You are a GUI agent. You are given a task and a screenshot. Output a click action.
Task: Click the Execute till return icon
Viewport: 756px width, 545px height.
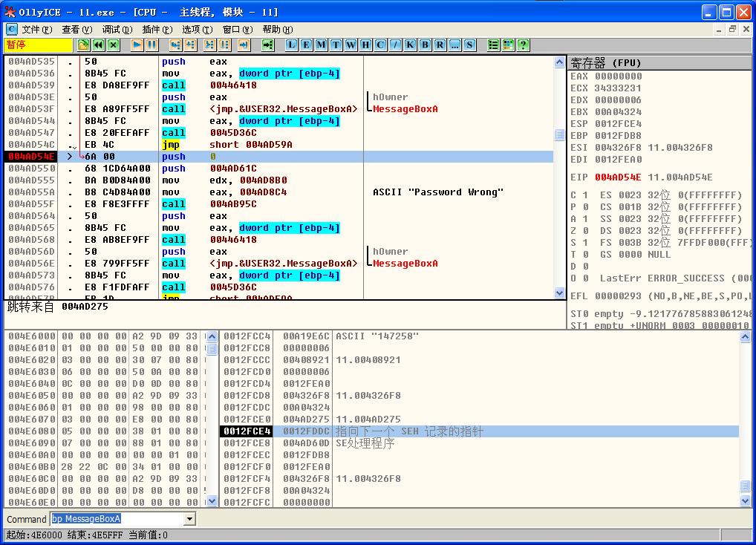244,45
